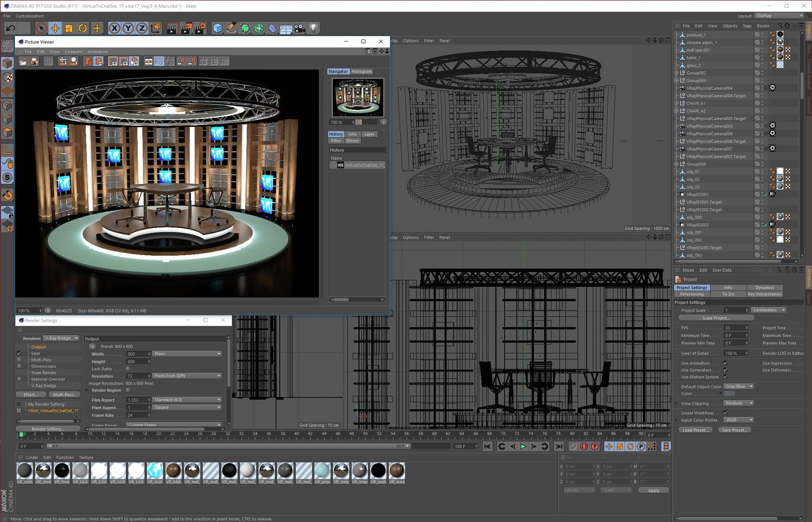Click the Width input field
This screenshot has width=812, height=522.
[139, 354]
